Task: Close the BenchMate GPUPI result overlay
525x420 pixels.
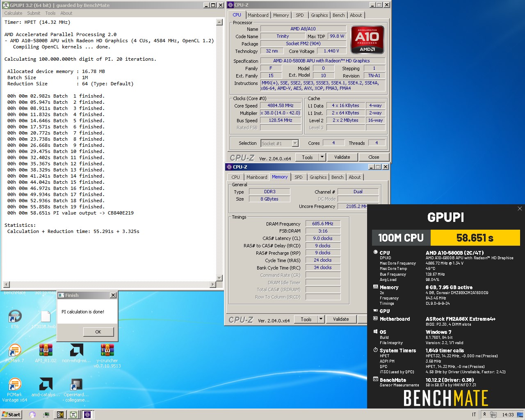Action: pos(520,209)
